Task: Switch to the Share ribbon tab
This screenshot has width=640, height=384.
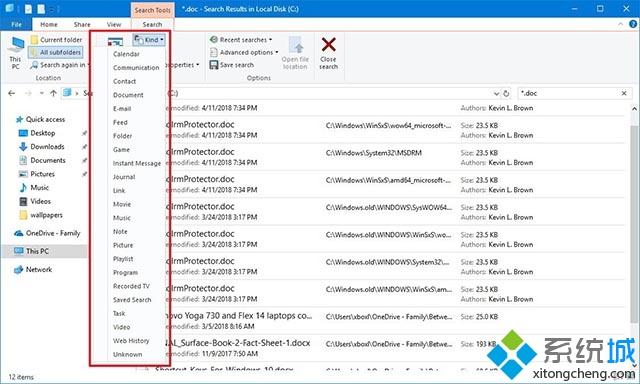Action: click(x=82, y=24)
